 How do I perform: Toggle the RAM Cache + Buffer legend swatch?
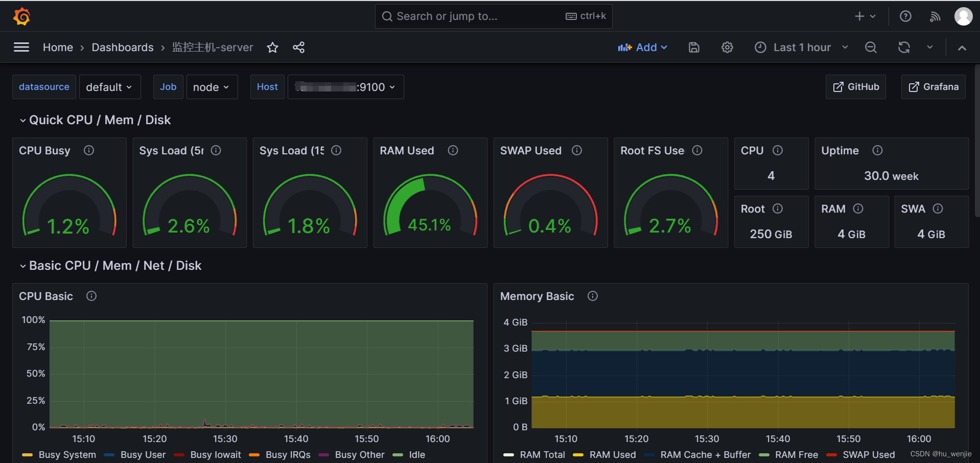649,455
